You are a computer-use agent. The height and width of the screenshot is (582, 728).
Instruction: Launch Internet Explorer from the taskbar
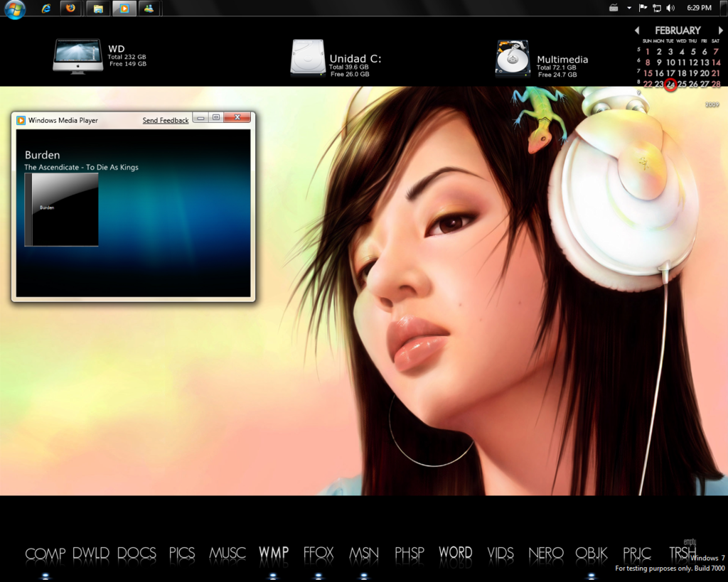(46, 9)
